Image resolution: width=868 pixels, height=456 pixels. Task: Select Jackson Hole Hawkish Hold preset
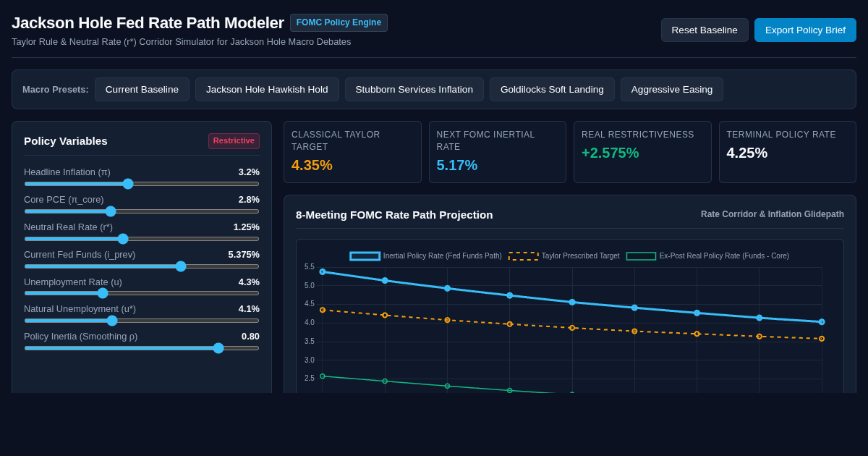[x=267, y=90]
